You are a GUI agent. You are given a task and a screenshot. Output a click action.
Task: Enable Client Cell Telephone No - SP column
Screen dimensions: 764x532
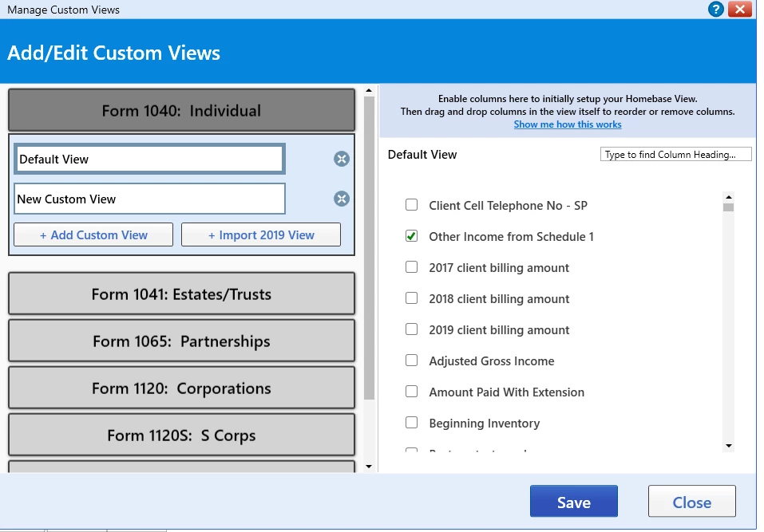coord(412,204)
